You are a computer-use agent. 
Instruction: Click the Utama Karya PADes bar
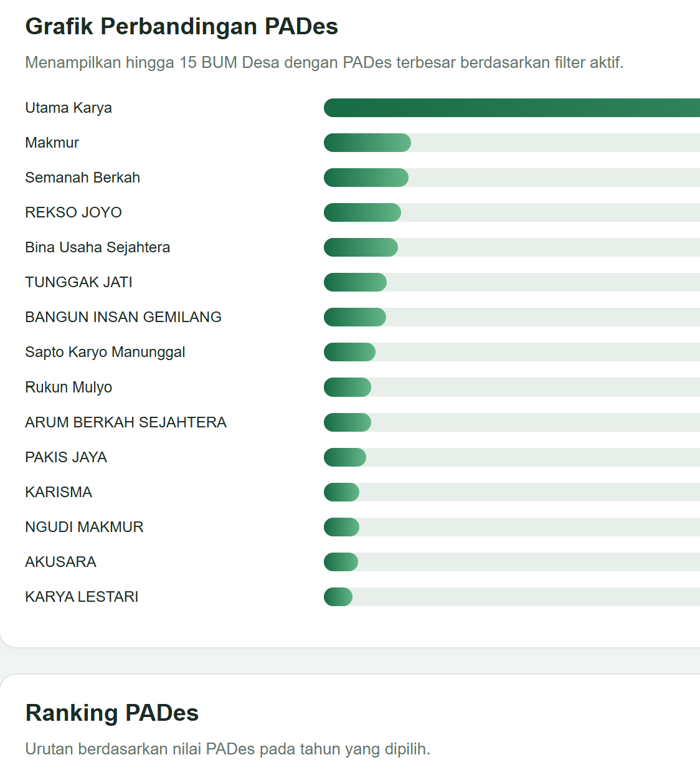pyautogui.click(x=512, y=108)
